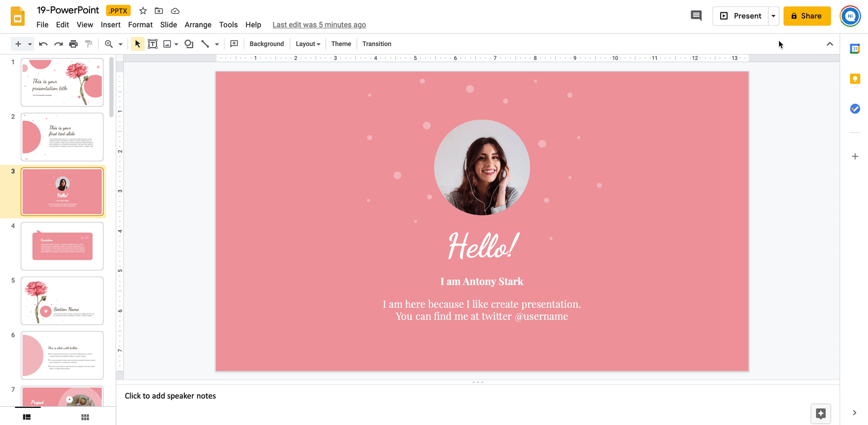The width and height of the screenshot is (868, 425).
Task: Open the last edit history link
Action: pos(319,25)
